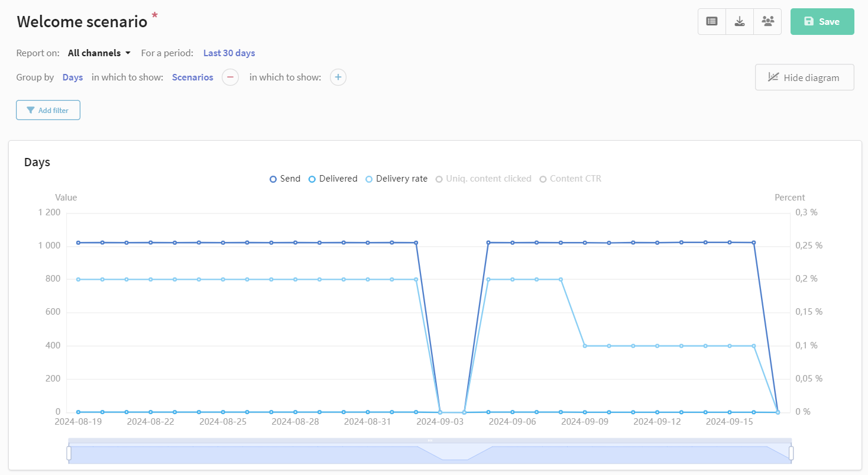
Task: Save the Welcome scenario report
Action: (x=822, y=21)
